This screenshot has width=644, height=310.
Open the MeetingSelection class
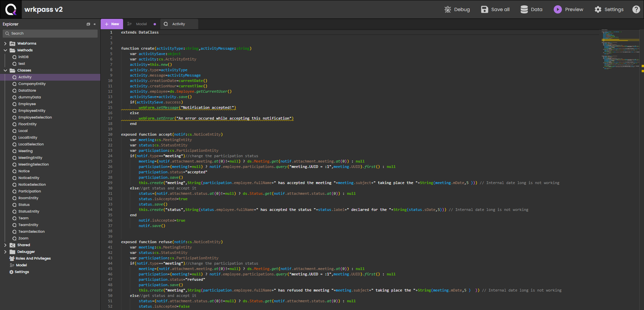[33, 165]
